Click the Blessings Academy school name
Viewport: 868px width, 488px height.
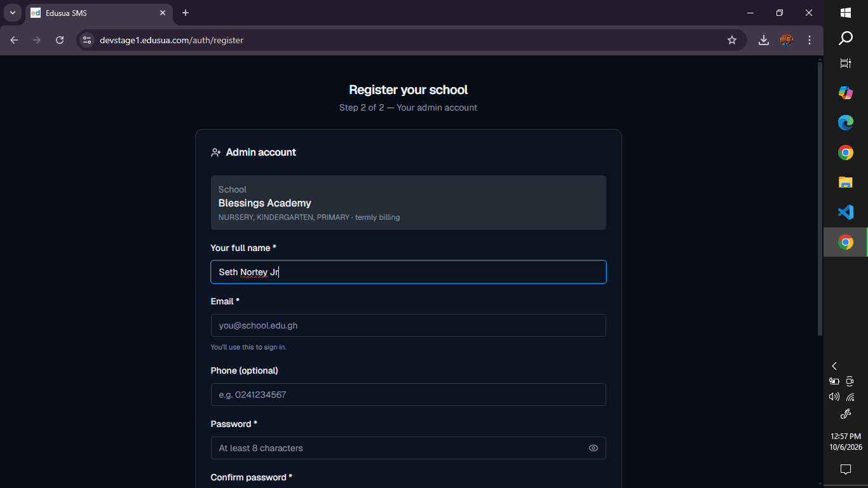click(265, 203)
